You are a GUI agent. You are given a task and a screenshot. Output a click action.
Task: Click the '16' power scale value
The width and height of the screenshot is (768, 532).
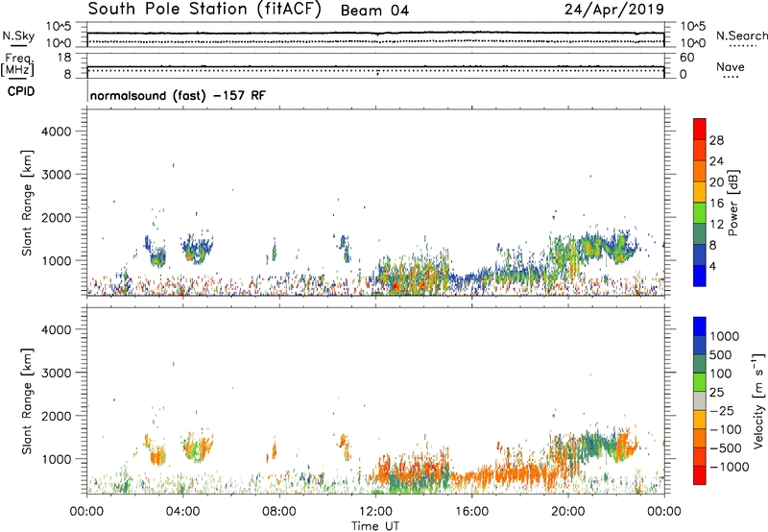(716, 204)
